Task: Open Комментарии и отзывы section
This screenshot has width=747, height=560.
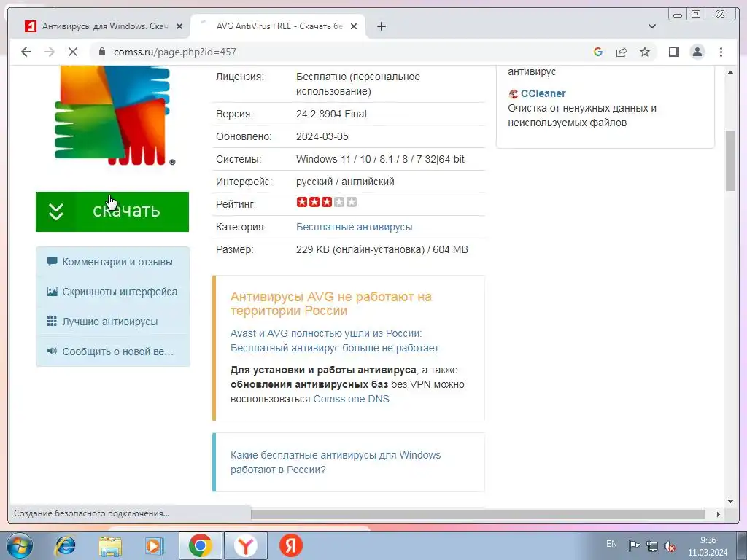Action: (x=113, y=262)
